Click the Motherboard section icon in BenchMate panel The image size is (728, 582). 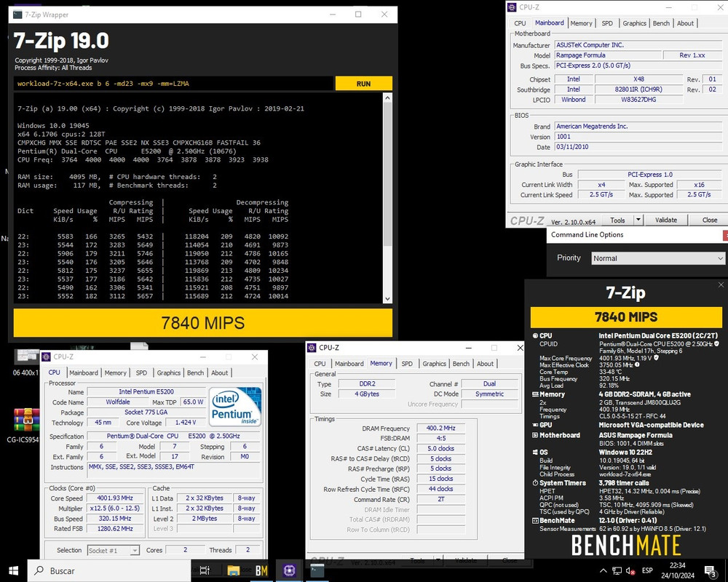click(x=535, y=435)
